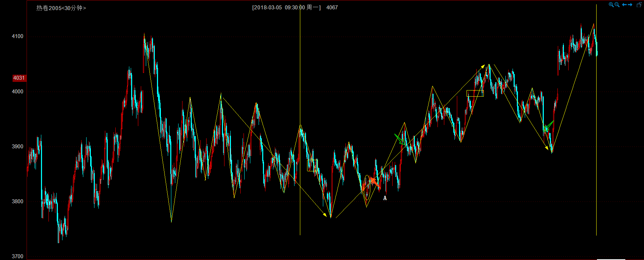
Task: Click the 3900 price axis label
Action: (x=18, y=147)
